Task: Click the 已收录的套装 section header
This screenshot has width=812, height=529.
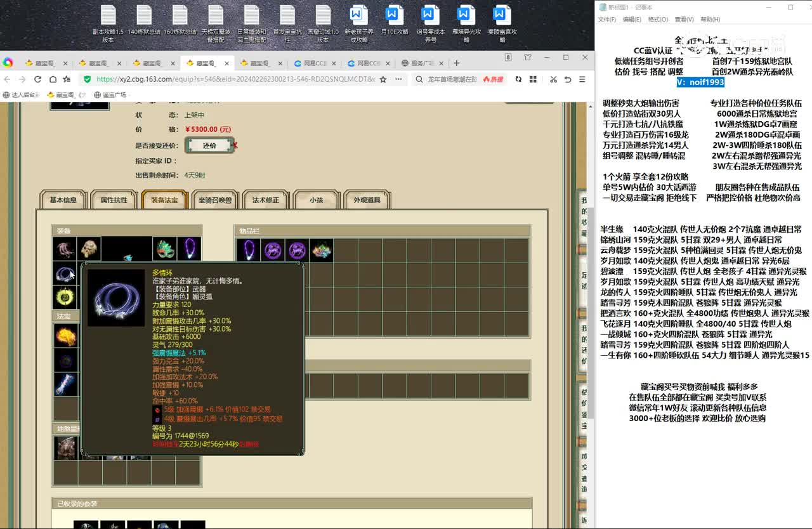Action: pyautogui.click(x=291, y=504)
